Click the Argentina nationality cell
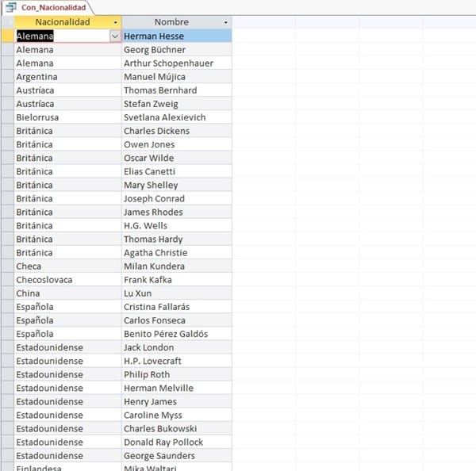 point(67,77)
